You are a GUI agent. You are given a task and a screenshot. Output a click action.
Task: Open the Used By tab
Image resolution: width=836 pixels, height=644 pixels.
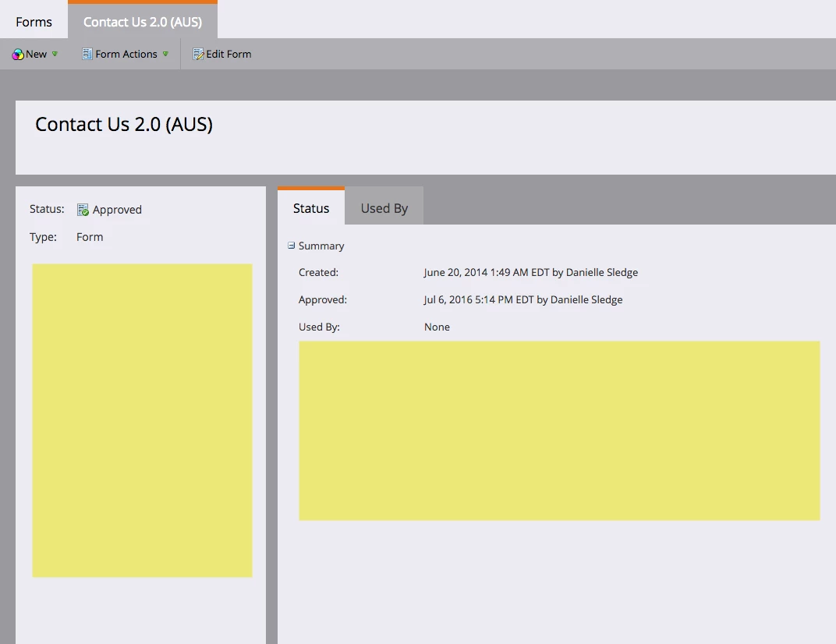pyautogui.click(x=384, y=208)
